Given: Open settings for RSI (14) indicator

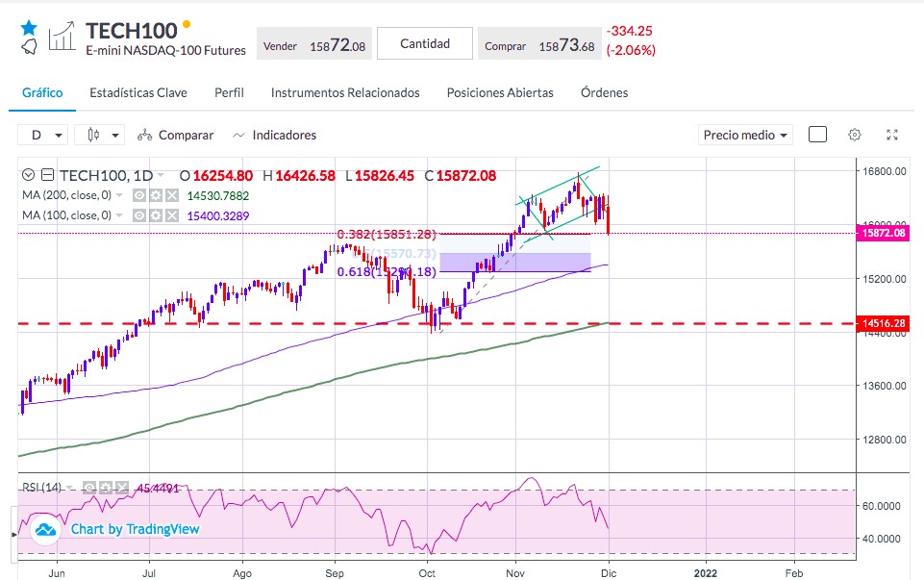Looking at the screenshot, I should tap(106, 488).
